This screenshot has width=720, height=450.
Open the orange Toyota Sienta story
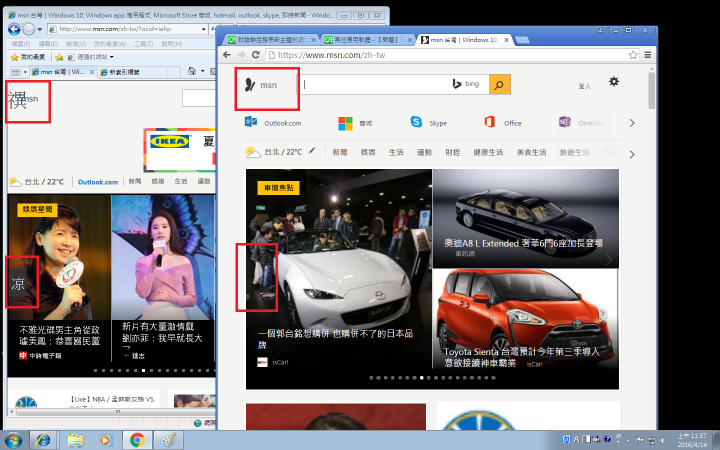(526, 319)
